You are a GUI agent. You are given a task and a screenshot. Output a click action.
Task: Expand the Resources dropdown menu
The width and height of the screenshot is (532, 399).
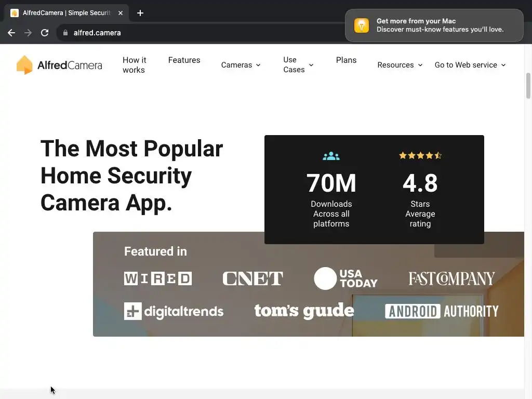click(400, 65)
